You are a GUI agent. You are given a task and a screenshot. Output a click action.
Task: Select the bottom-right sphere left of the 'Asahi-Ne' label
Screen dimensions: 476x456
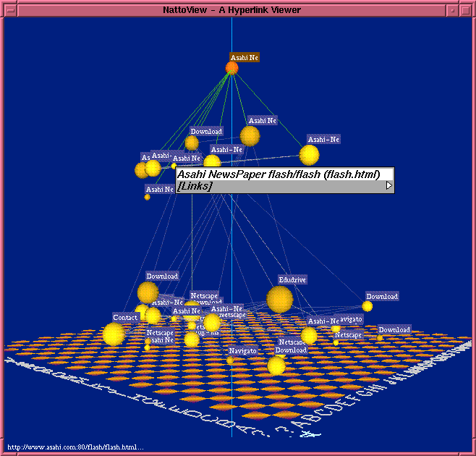(309, 335)
